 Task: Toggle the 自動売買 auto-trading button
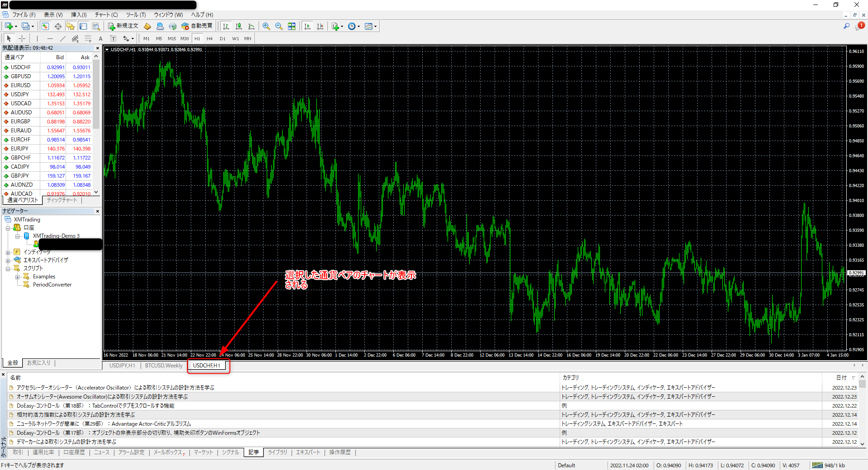(x=197, y=26)
